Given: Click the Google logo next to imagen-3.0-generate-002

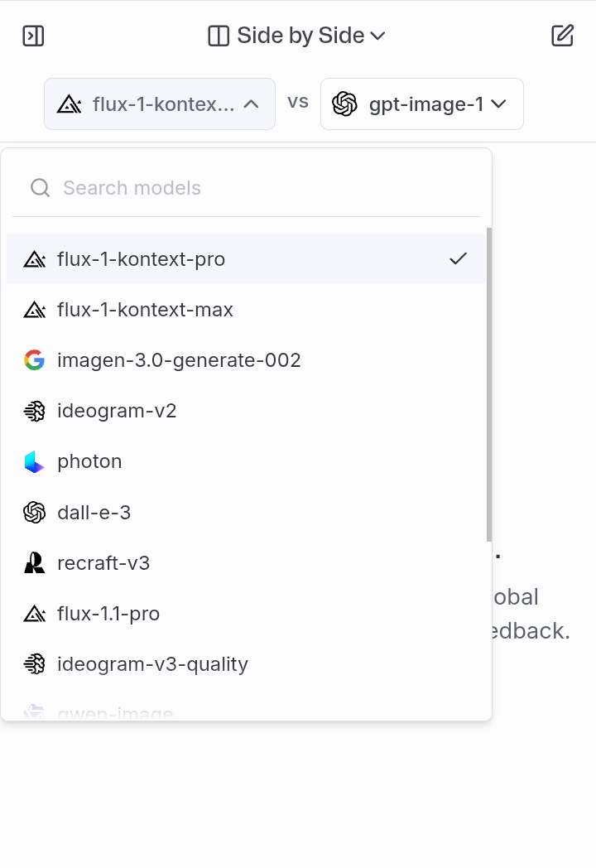Looking at the screenshot, I should coord(34,360).
